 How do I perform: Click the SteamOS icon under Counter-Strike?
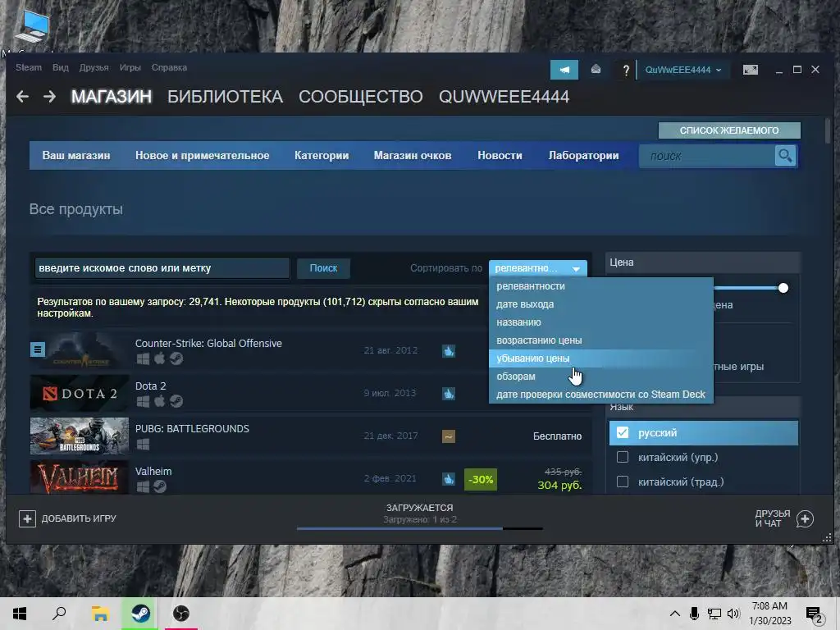coord(176,359)
